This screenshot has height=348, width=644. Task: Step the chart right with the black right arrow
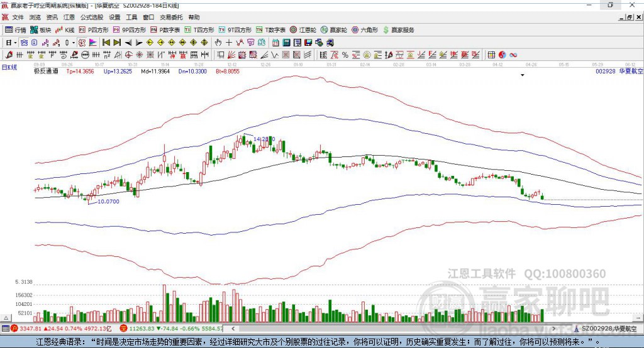click(139, 42)
